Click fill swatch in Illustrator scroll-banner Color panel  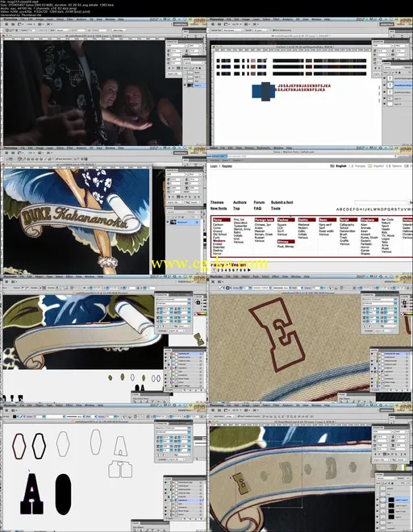coord(198,301)
